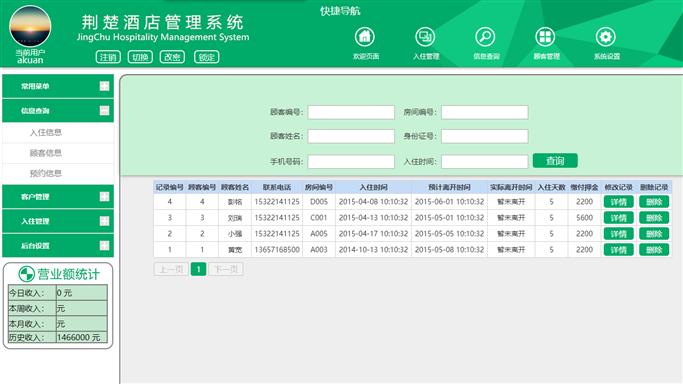
Task: Expand the 后台设置 sidebar section
Action: (58, 246)
